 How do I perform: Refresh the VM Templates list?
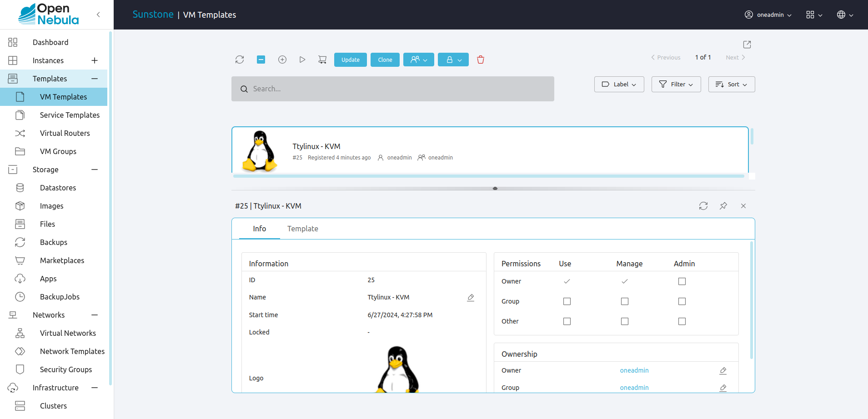click(x=240, y=60)
